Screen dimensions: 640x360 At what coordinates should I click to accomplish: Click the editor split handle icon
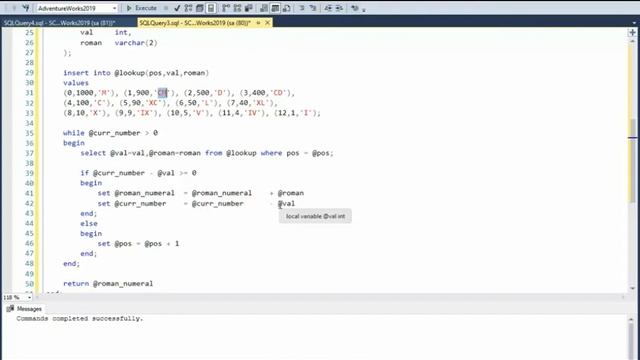tap(632, 32)
